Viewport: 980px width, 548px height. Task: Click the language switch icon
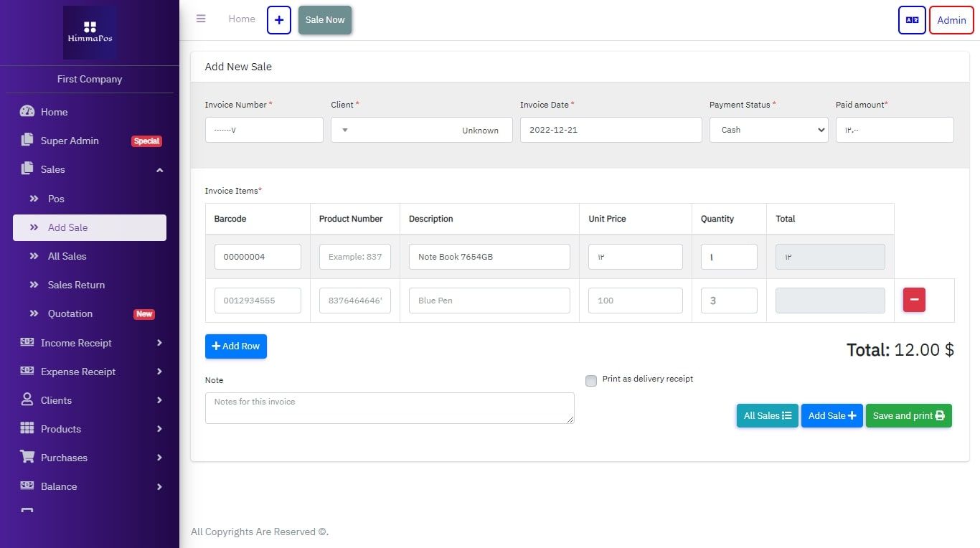point(912,20)
